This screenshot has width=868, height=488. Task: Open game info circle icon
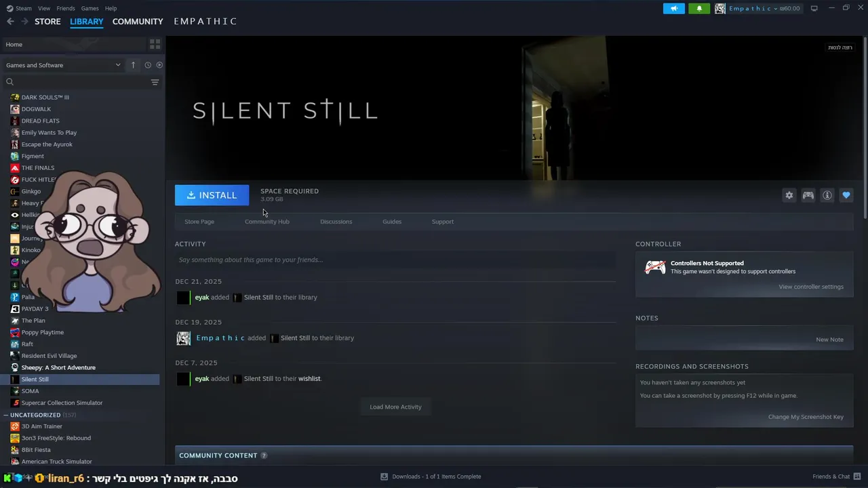pyautogui.click(x=827, y=195)
